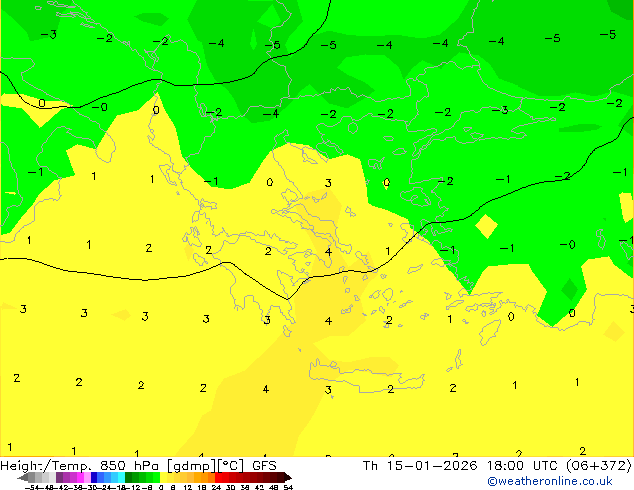Viewport: 634px width, 490px height.
Task: Click the '48' legend scale value
Action: pyautogui.click(x=273, y=487)
